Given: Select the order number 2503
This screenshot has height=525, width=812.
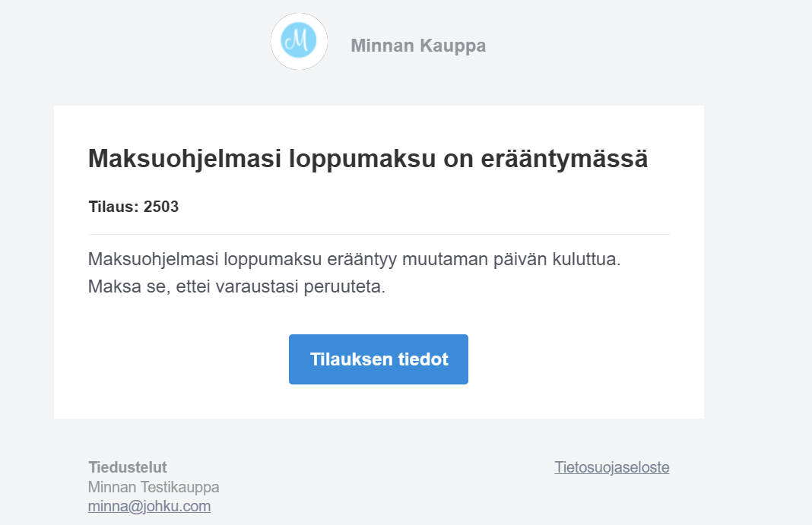Looking at the screenshot, I should pyautogui.click(x=161, y=207).
